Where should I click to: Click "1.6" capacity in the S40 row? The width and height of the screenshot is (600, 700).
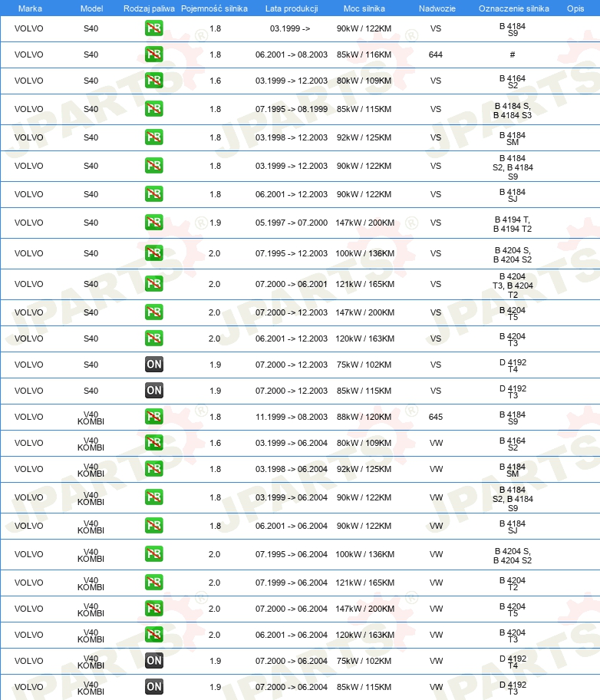[215, 81]
